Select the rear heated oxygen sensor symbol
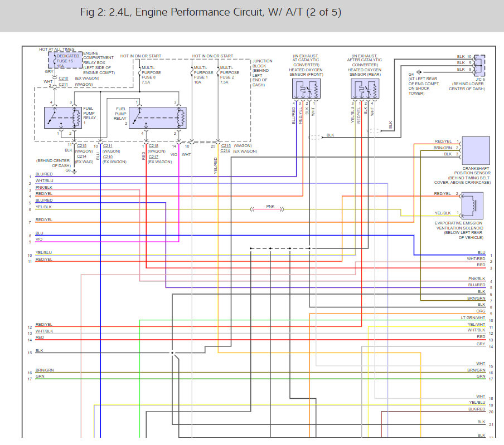 pyautogui.click(x=365, y=89)
